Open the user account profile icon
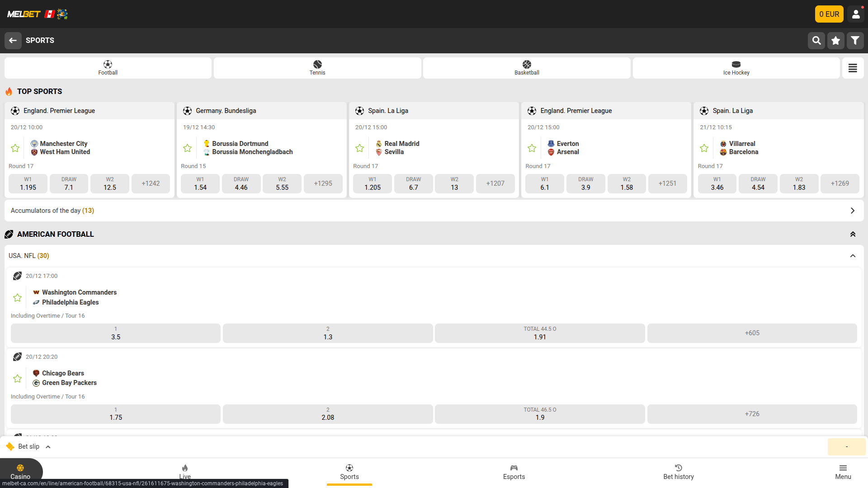Screen dimensions: 868x488 click(856, 14)
